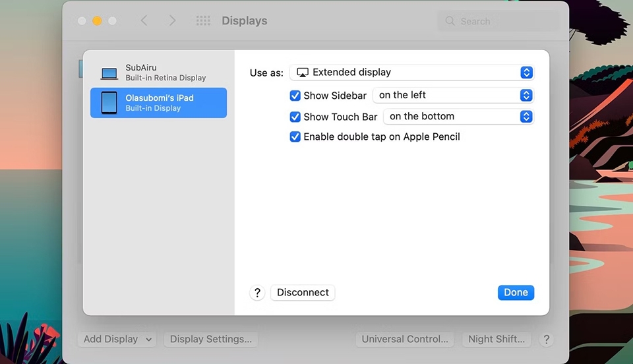The height and width of the screenshot is (364, 633).
Task: Click the grid show-all preferences icon
Action: pyautogui.click(x=203, y=20)
